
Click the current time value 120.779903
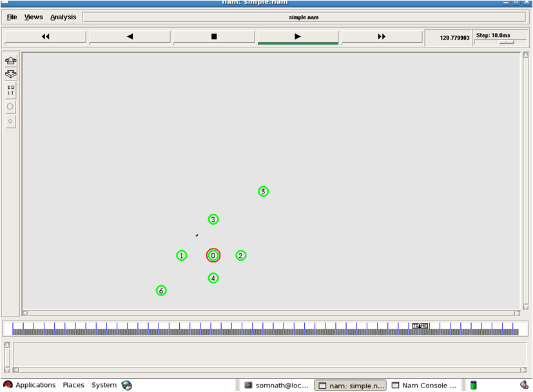[454, 38]
